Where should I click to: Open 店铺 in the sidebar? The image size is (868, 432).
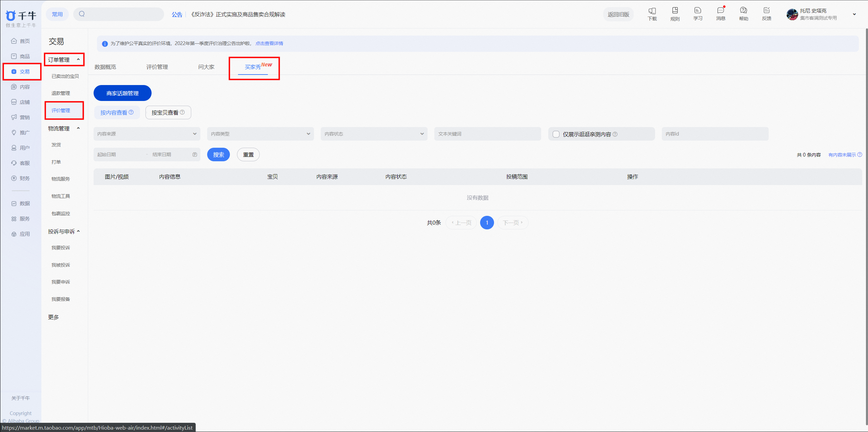21,102
